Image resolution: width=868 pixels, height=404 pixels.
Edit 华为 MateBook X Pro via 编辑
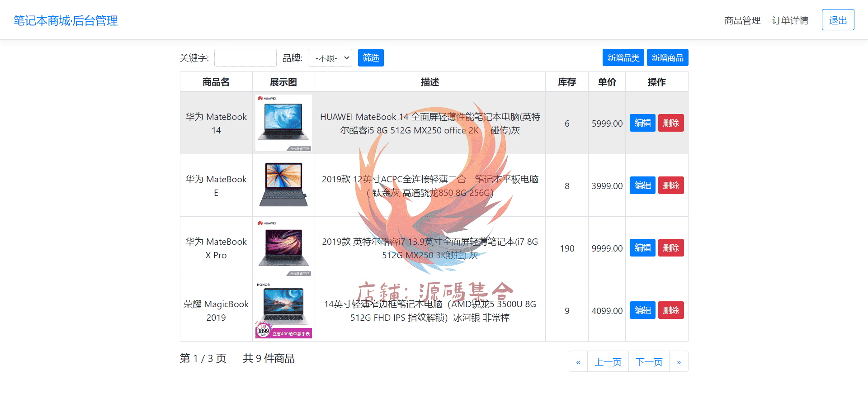(x=642, y=248)
